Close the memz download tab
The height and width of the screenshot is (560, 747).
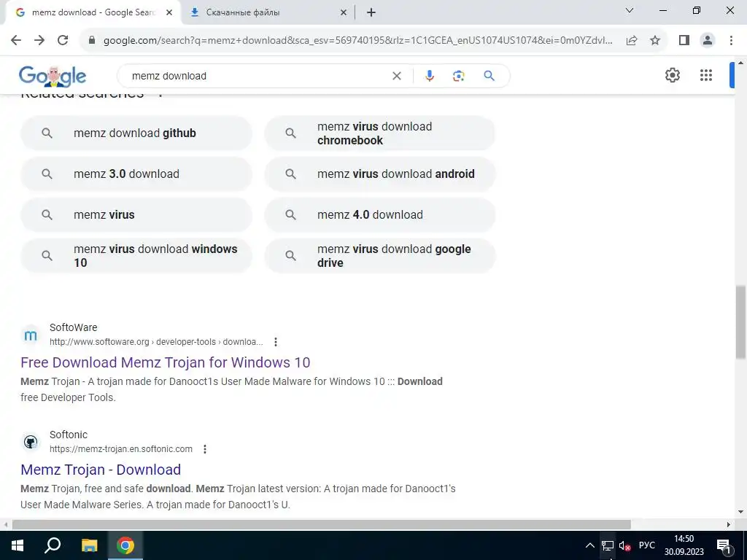point(169,13)
